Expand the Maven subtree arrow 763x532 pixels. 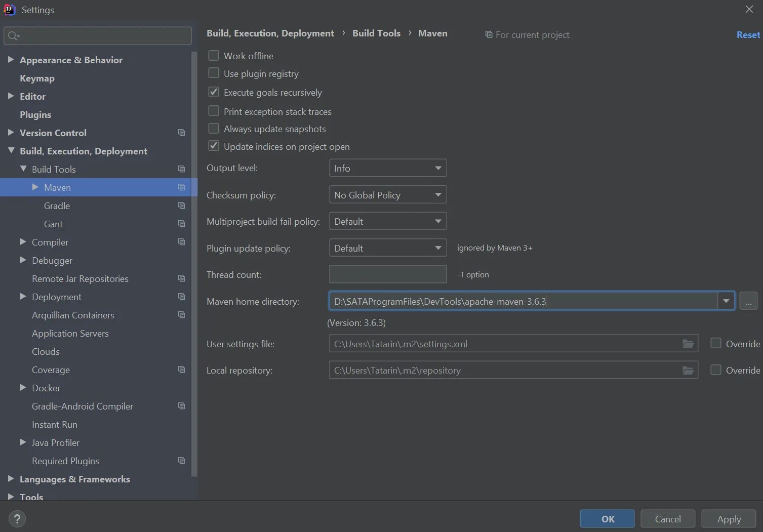35,187
